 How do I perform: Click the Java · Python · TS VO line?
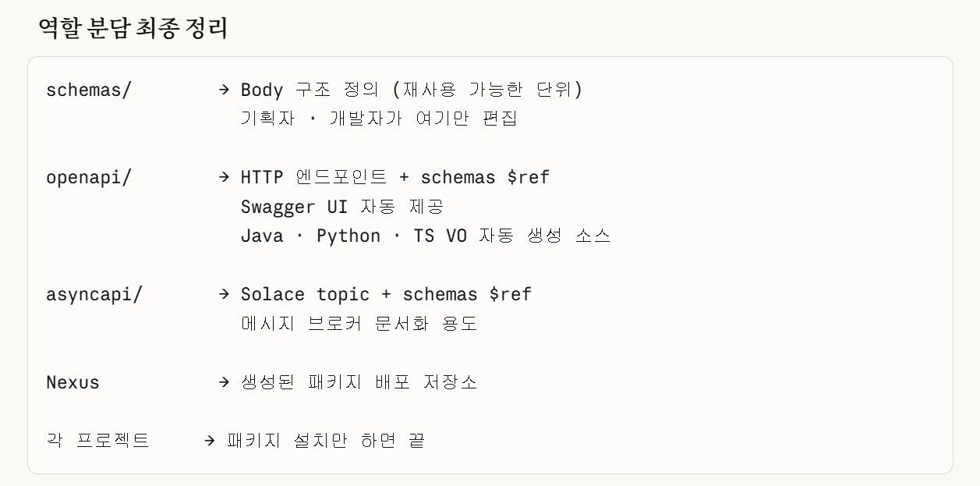pos(425,236)
